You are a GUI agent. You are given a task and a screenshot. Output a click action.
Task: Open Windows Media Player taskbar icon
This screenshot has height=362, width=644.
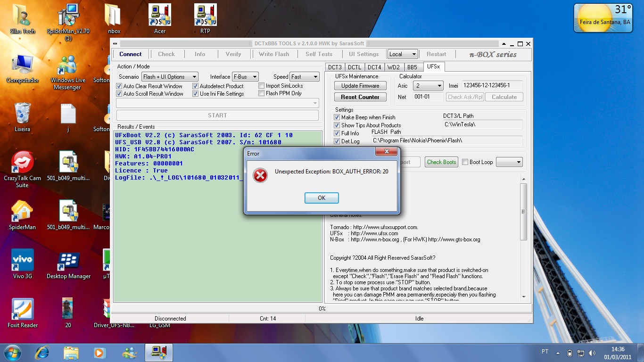tap(100, 353)
